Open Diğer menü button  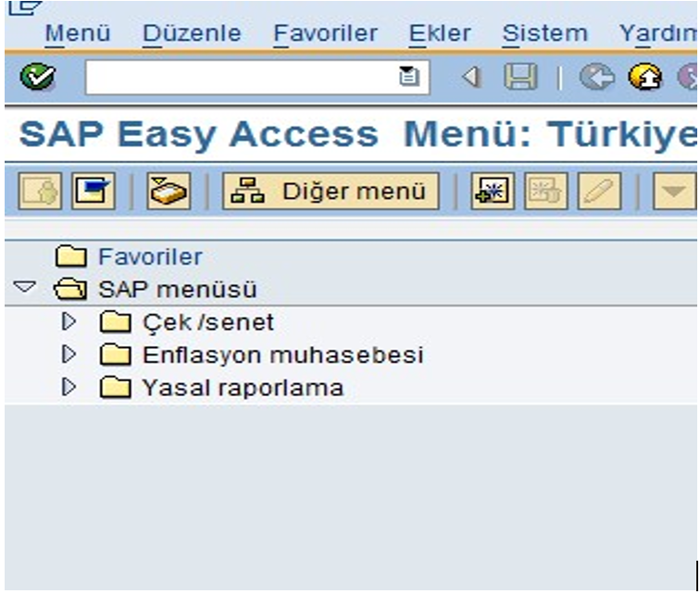coord(331,191)
